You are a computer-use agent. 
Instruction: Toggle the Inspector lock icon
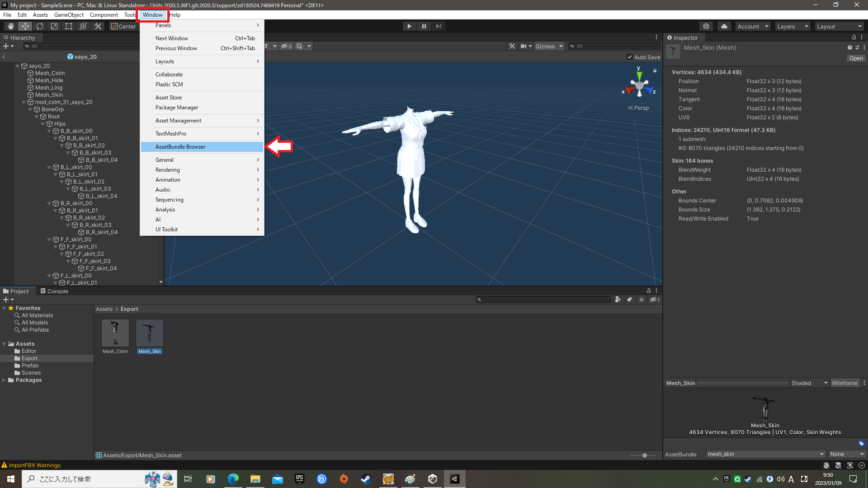click(x=854, y=38)
